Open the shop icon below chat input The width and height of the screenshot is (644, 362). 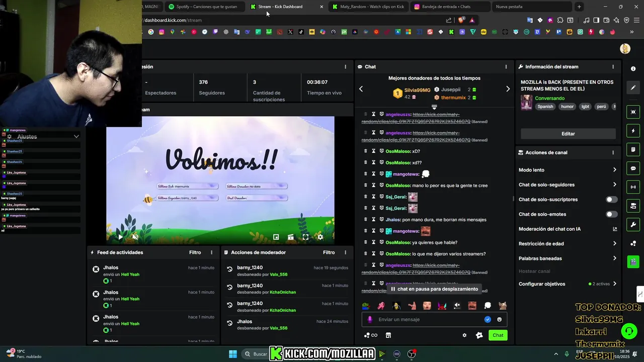(388, 335)
